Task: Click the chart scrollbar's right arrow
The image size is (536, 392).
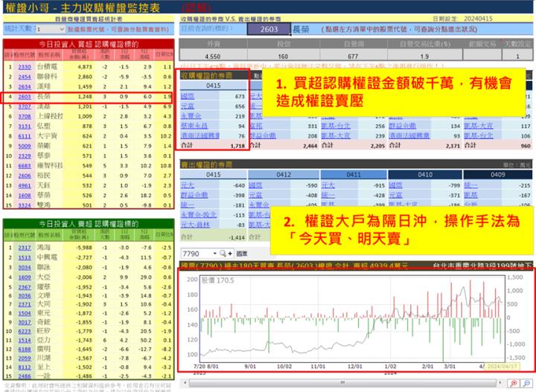Action: (500, 382)
